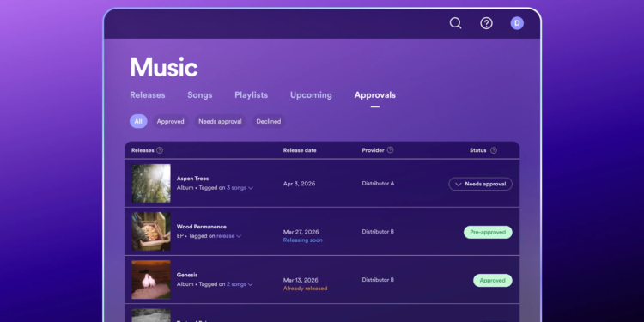Viewport: 644px width, 322px height.
Task: Expand 3 songs list under Aspen Trees
Action: tap(240, 188)
